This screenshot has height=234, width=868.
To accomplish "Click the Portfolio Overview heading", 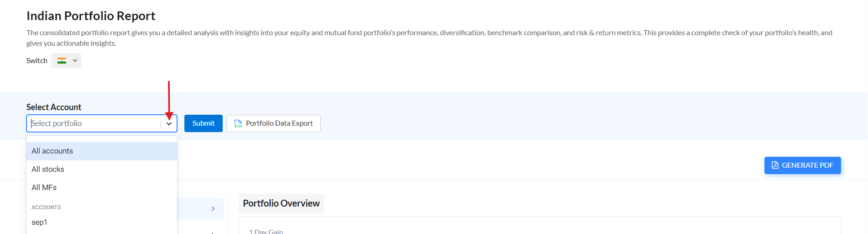I will [x=281, y=203].
